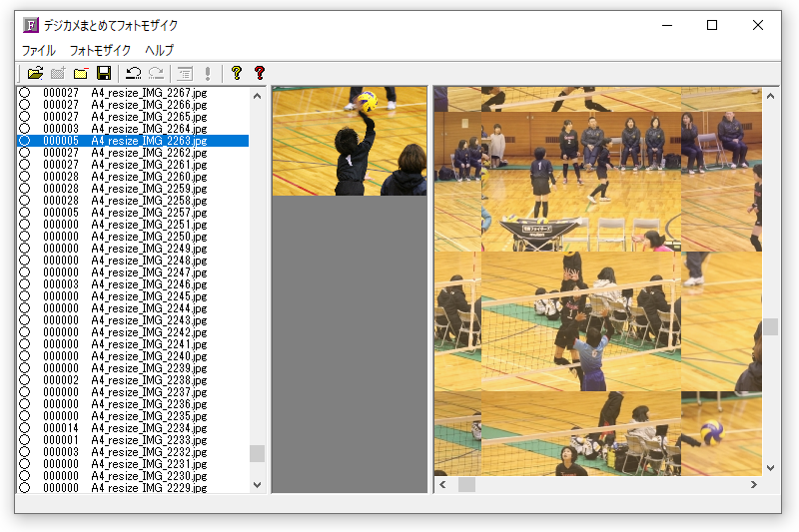Undo with the left curved arrow icon
Screen dimensions: 799x532
[x=134, y=73]
